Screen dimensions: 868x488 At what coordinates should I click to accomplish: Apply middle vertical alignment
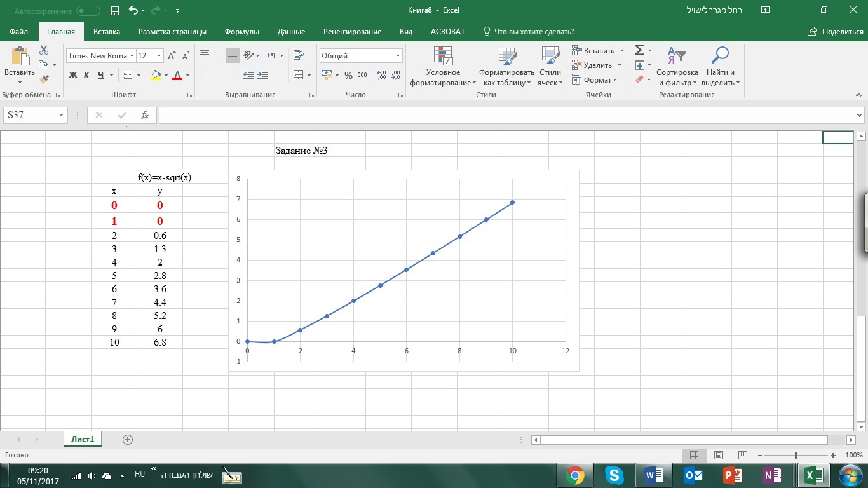219,55
